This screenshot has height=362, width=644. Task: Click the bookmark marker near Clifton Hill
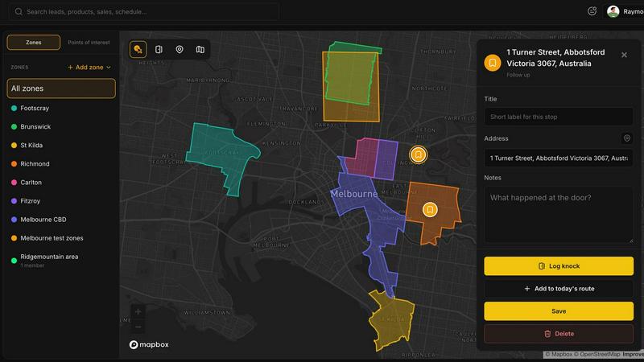click(x=418, y=154)
